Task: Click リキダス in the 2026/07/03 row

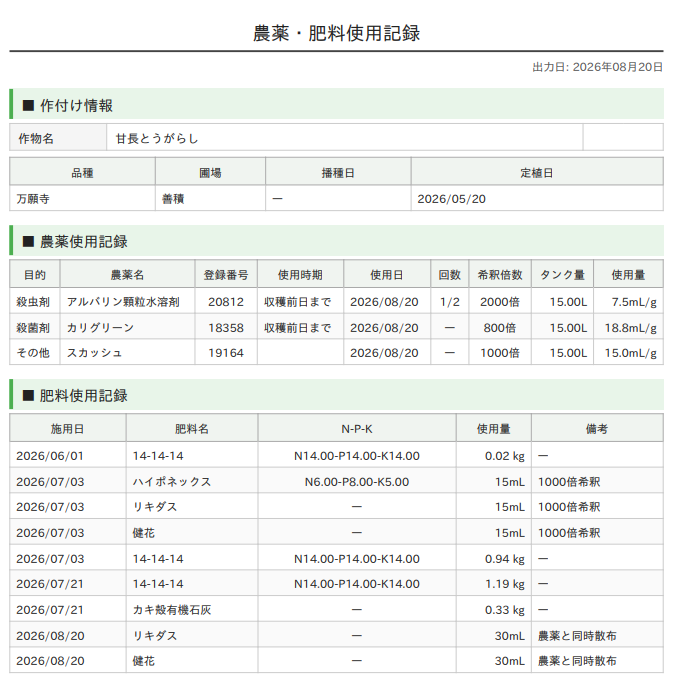Action: tap(155, 507)
